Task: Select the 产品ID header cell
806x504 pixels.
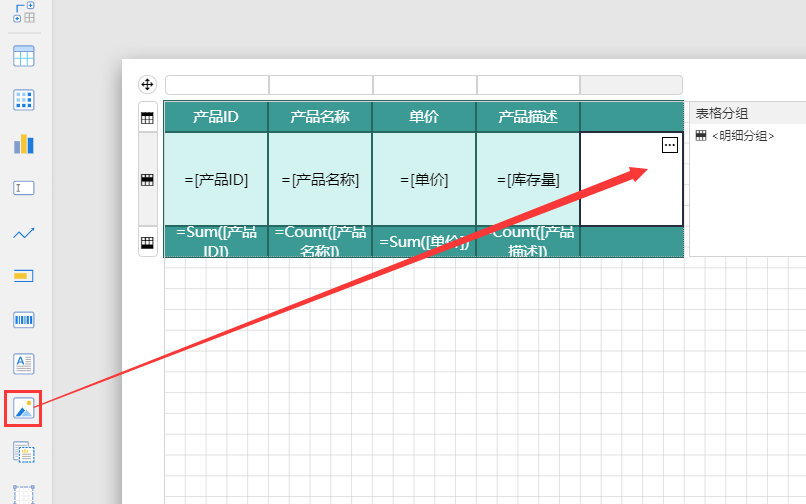Action: [216, 117]
